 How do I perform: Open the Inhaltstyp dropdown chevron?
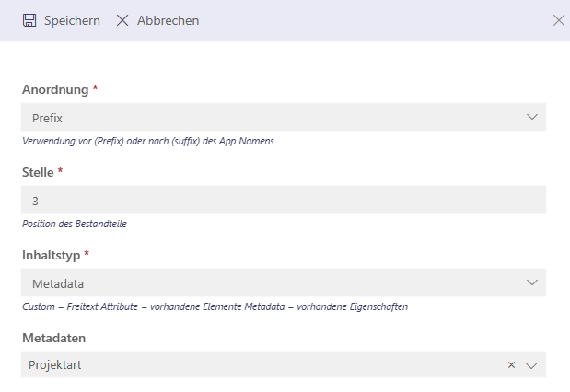click(532, 282)
